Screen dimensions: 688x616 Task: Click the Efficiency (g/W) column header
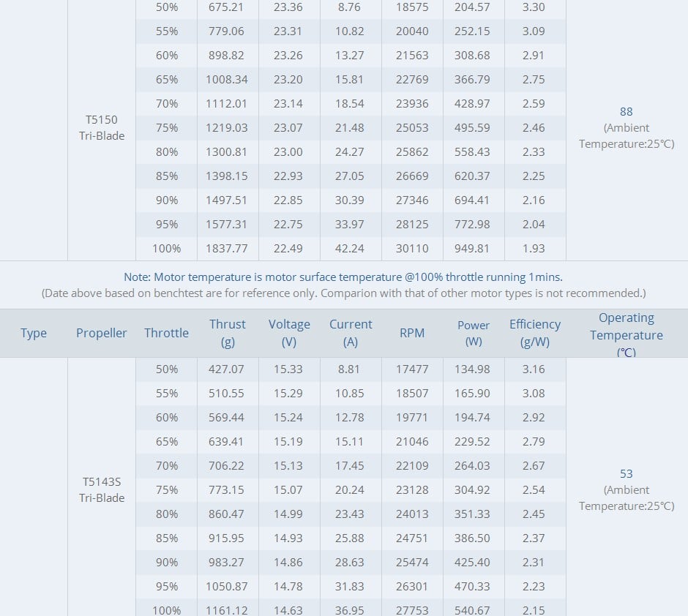coord(534,333)
